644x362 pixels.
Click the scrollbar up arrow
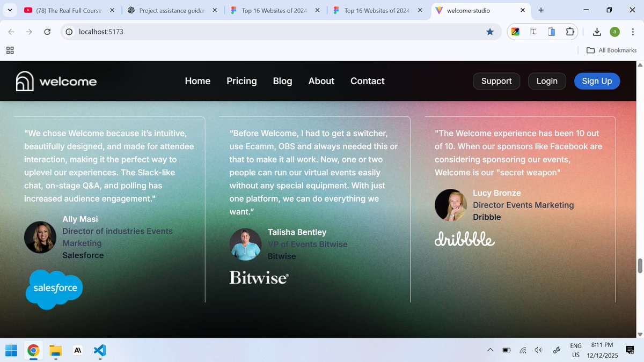[639, 65]
